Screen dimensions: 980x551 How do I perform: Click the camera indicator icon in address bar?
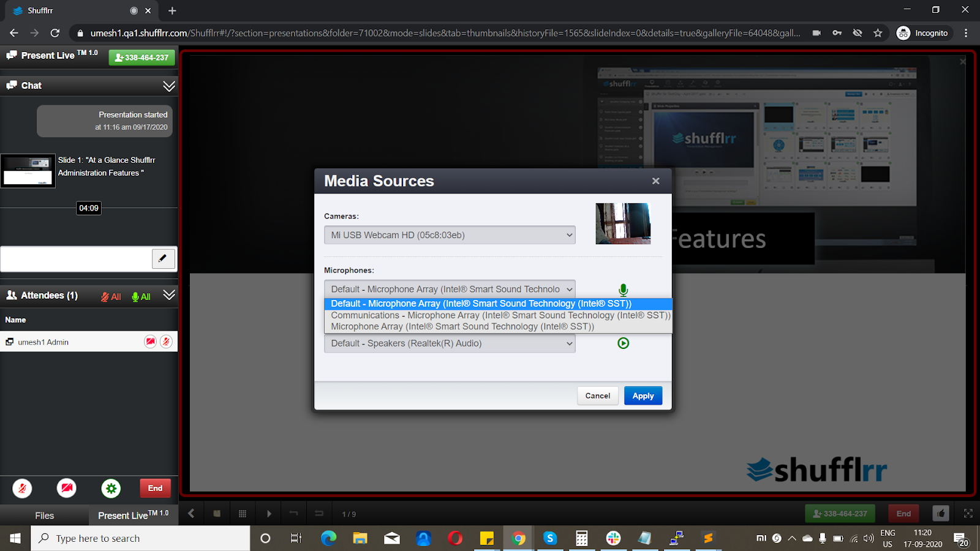[x=816, y=33]
